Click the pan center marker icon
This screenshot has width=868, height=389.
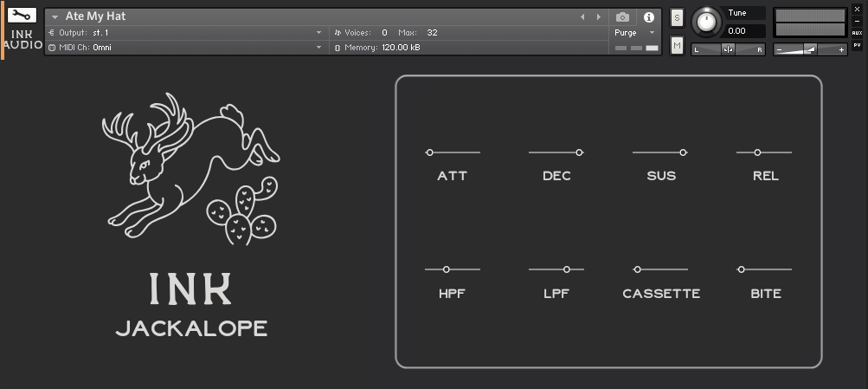tap(728, 49)
